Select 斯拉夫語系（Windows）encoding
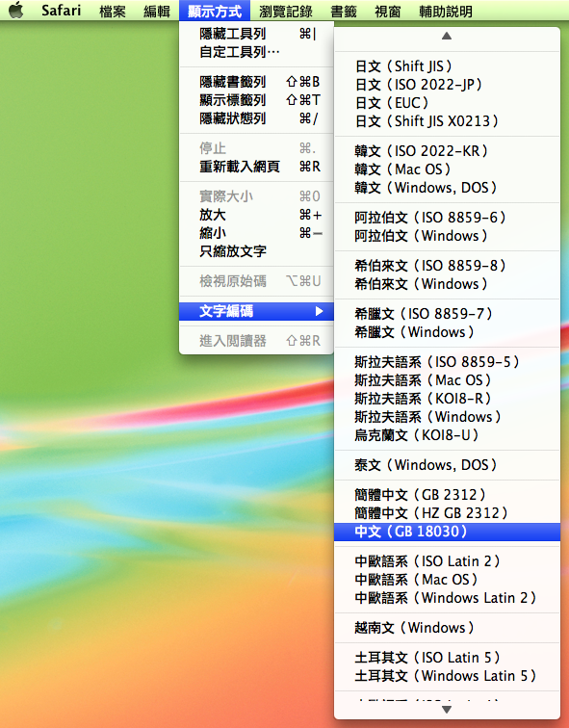 [x=447, y=416]
